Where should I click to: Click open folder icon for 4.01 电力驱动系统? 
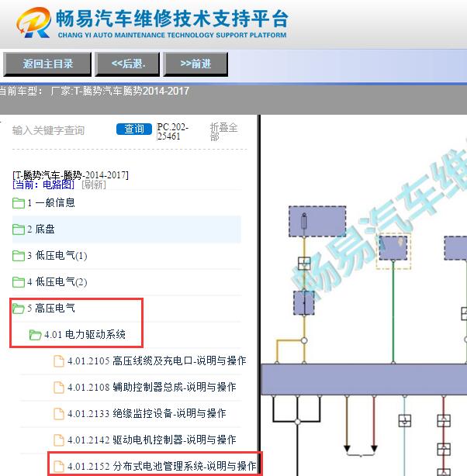point(35,335)
